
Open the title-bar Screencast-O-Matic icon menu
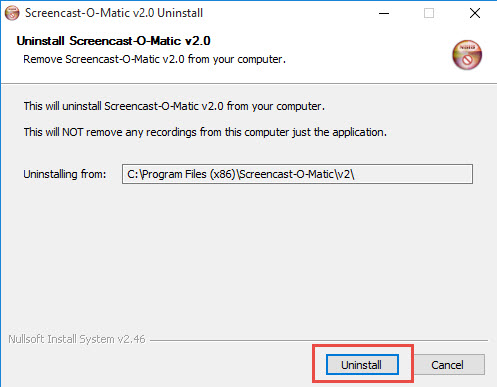click(x=12, y=13)
